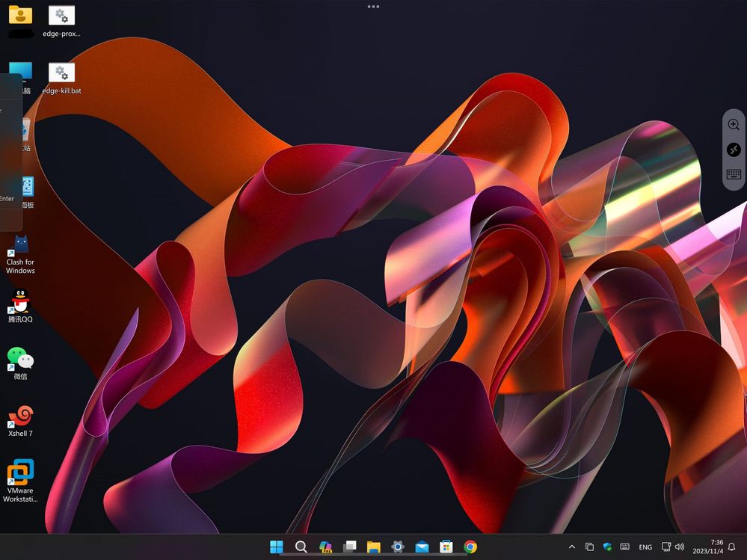Screen dimensions: 747x560
Task: Switch input language via ENG indicator
Action: (645, 547)
